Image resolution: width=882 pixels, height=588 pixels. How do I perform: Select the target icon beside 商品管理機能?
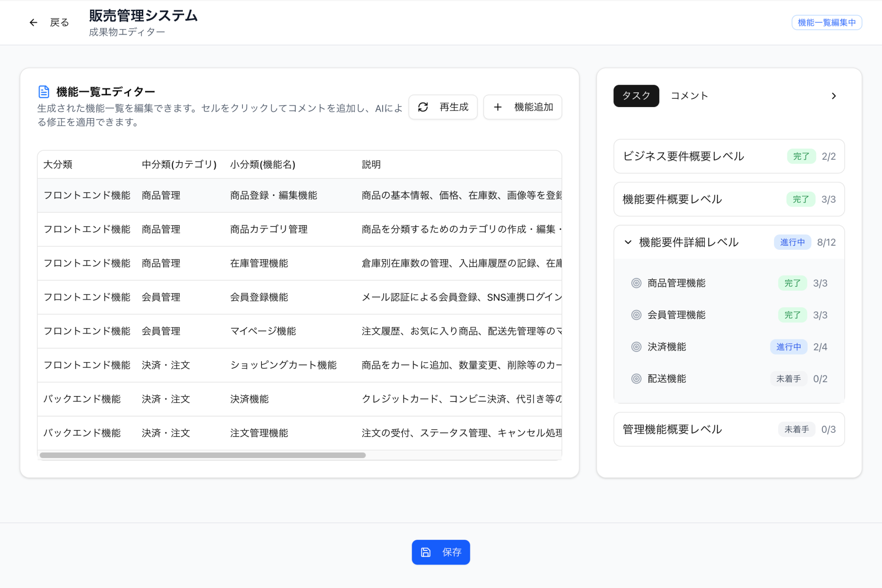click(x=636, y=283)
